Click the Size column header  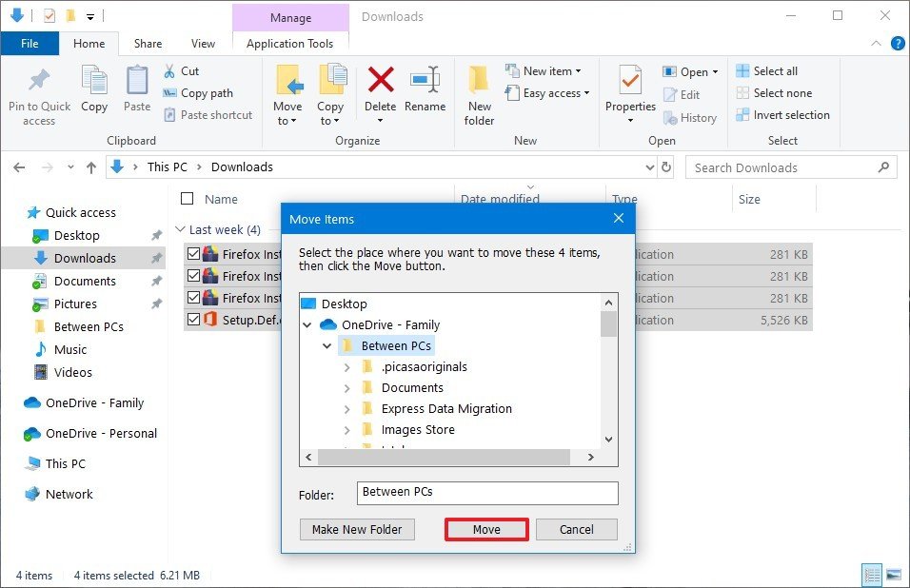point(774,199)
